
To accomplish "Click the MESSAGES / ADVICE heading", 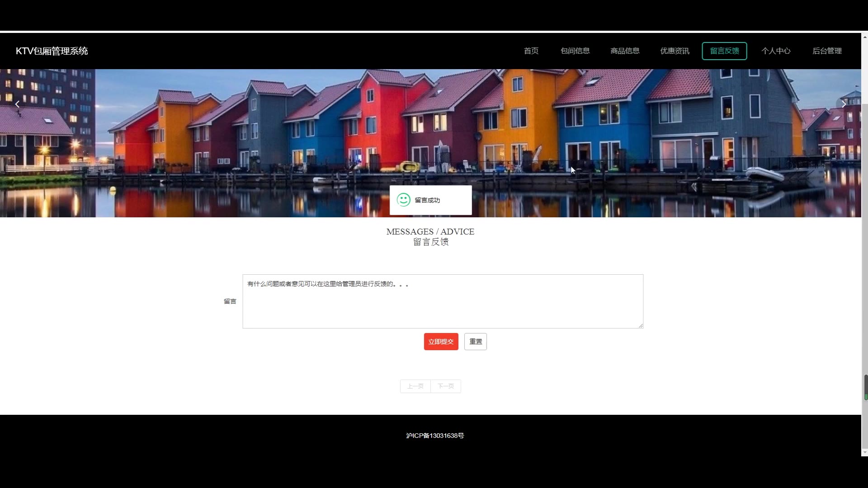I will 430,231.
